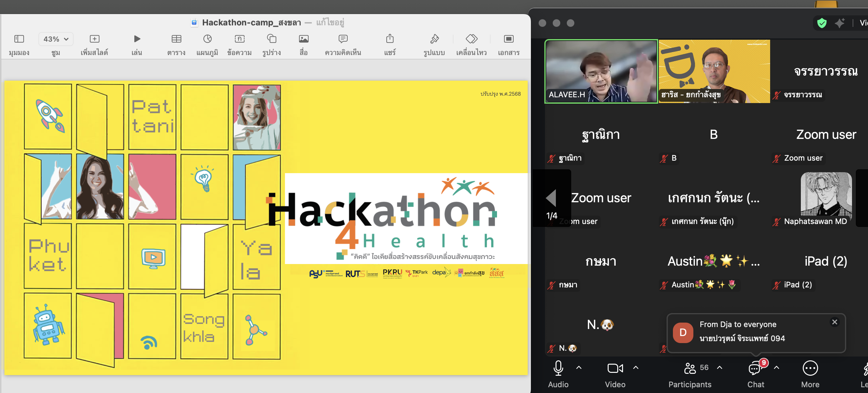
Task: Open the Media insertion menu
Action: tap(303, 39)
